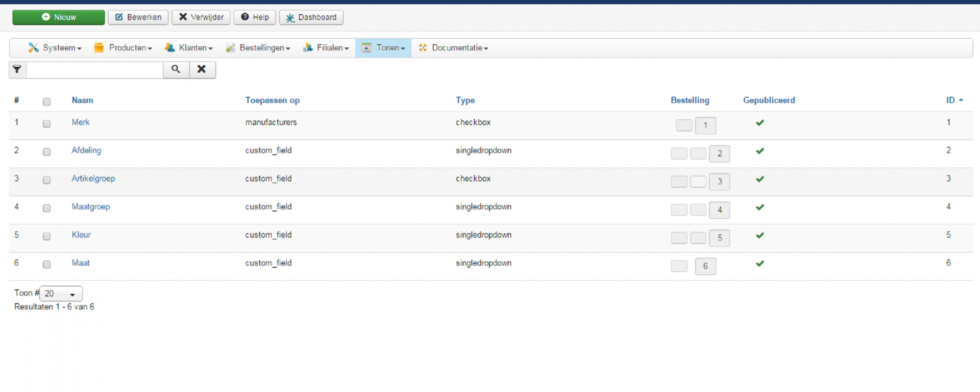
Task: Select the Merk row checkbox
Action: [x=47, y=124]
